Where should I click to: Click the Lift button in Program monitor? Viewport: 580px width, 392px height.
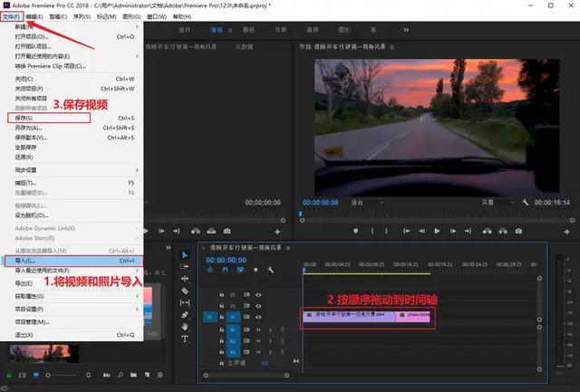click(x=488, y=231)
